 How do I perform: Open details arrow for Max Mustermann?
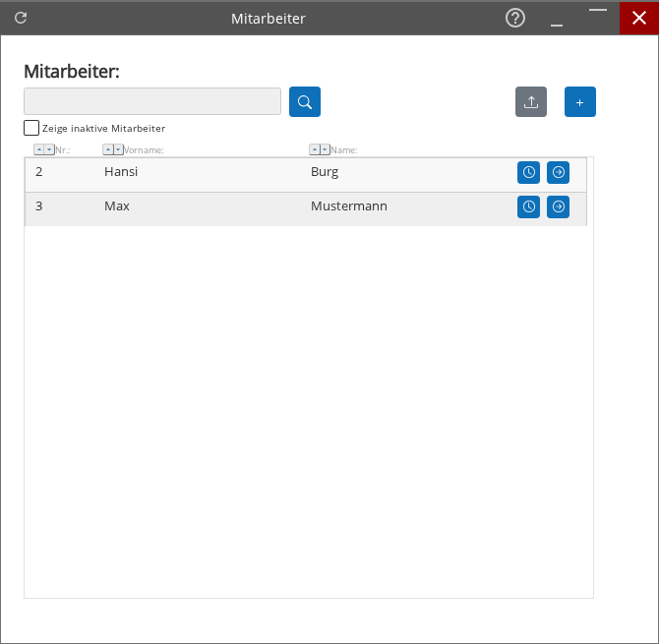click(558, 207)
